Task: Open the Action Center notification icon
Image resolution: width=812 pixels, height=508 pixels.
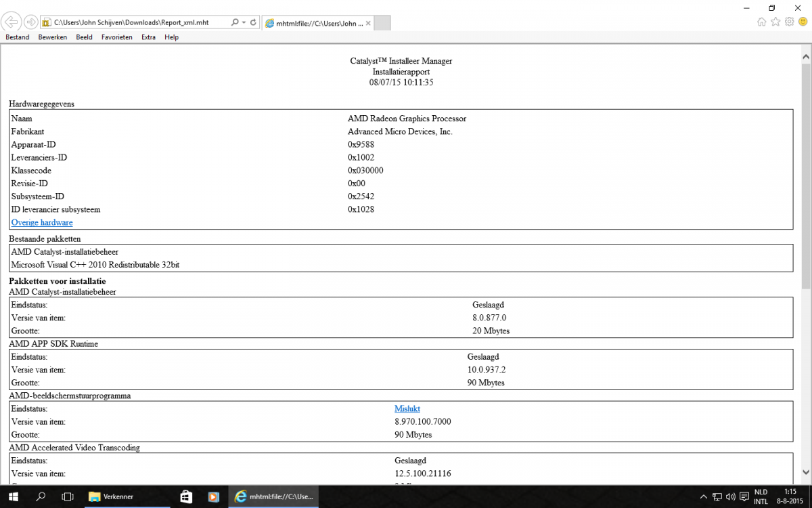Action: click(x=744, y=496)
